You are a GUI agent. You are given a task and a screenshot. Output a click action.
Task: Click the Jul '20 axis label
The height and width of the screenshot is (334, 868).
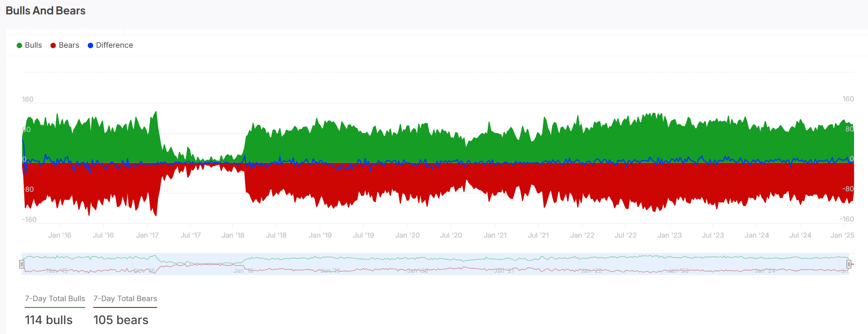click(451, 235)
